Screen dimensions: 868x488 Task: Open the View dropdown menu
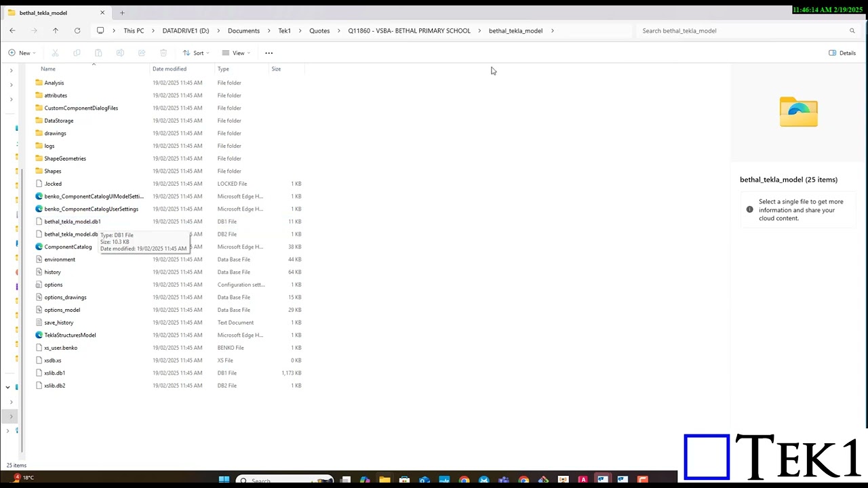tap(236, 53)
